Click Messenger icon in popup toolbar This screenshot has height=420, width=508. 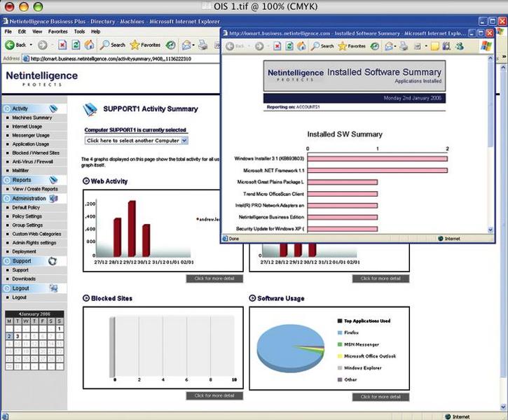(x=460, y=46)
